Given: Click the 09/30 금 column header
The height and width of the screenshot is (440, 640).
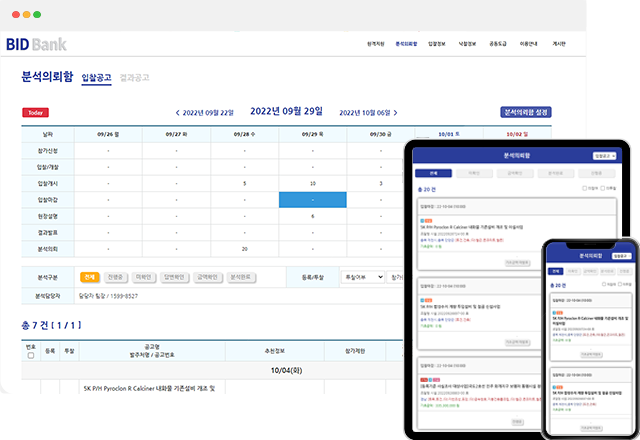Looking at the screenshot, I should point(381,134).
